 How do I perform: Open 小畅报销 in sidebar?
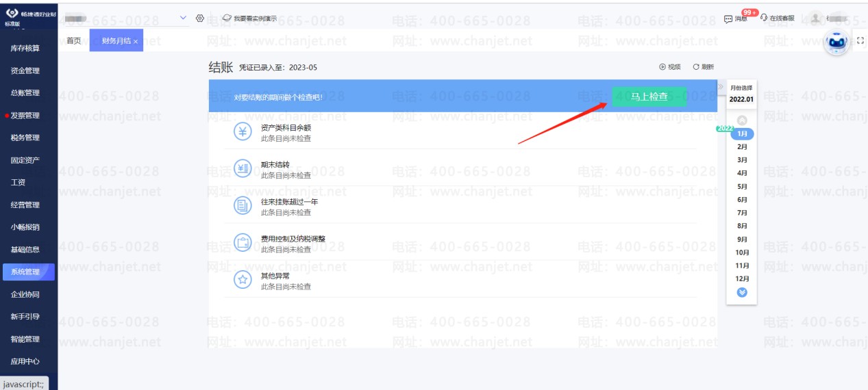point(25,227)
